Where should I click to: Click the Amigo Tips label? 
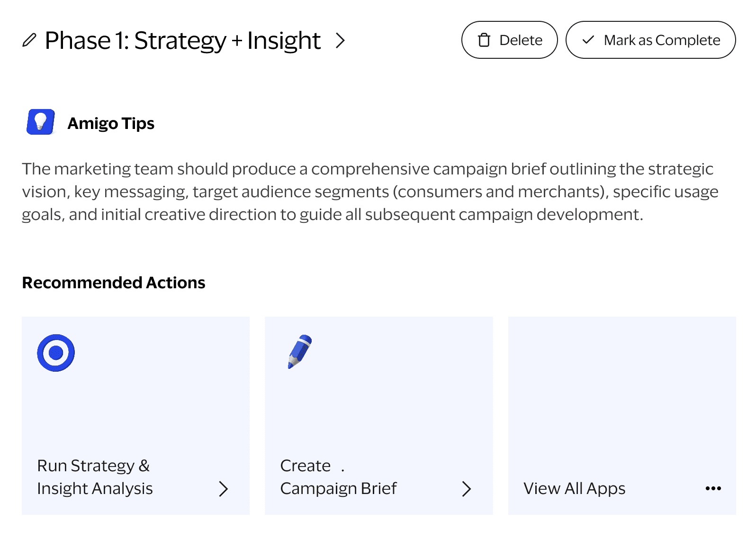[x=111, y=123]
